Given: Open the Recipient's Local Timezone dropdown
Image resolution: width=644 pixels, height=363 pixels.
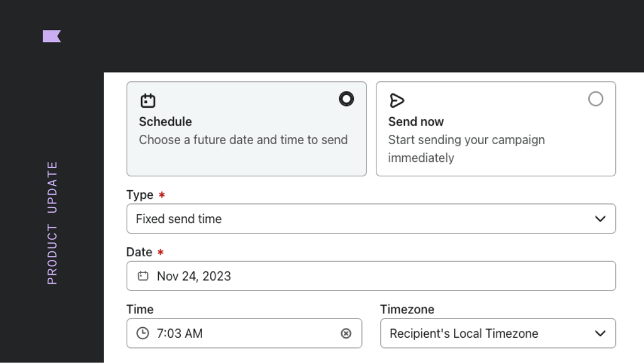Looking at the screenshot, I should pyautogui.click(x=495, y=333).
